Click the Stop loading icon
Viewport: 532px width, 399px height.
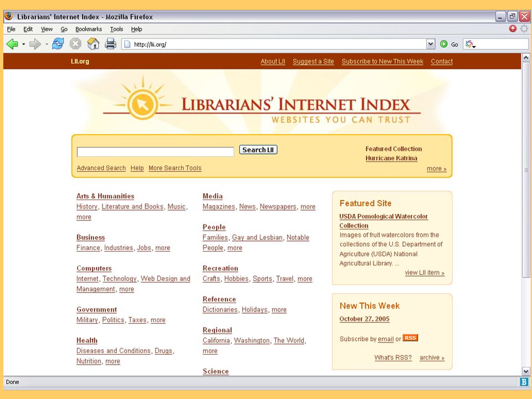[x=75, y=44]
